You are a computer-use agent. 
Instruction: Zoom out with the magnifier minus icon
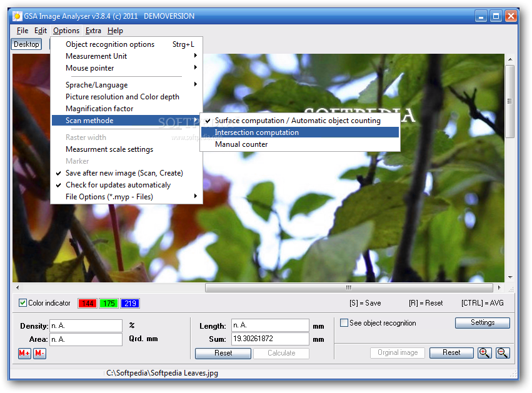click(x=503, y=353)
